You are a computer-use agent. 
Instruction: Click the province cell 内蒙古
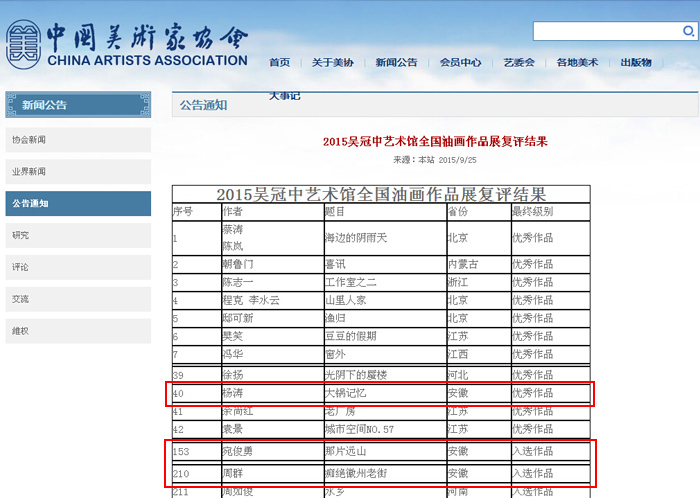click(x=479, y=264)
